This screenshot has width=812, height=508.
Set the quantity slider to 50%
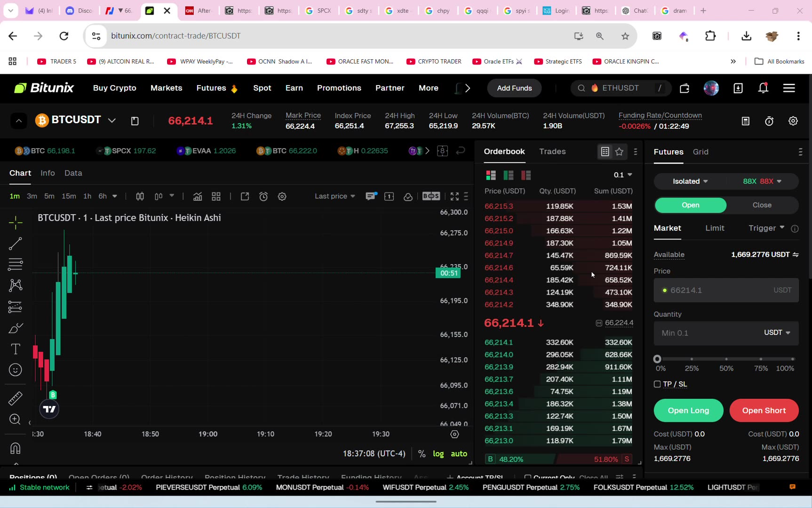[x=726, y=359]
